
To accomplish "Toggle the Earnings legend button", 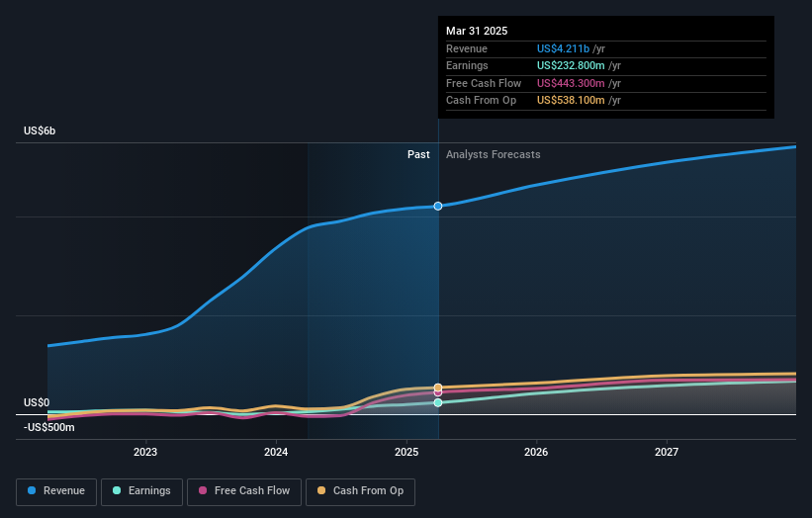I will point(141,491).
